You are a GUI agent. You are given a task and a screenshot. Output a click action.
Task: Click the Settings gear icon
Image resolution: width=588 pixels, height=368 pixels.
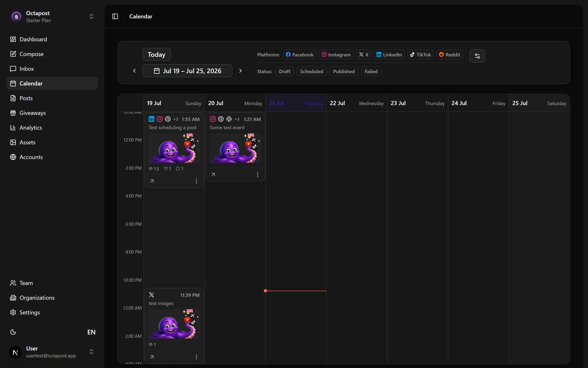(x=13, y=313)
